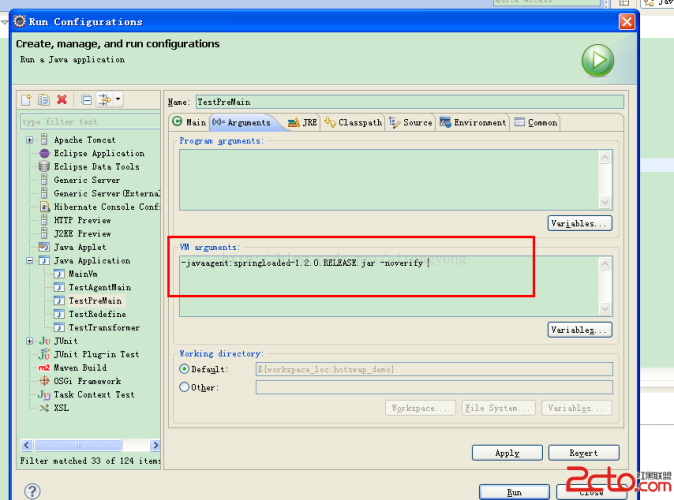Image resolution: width=674 pixels, height=500 pixels.
Task: Click the Collapse All icon in configuration toolbar
Action: pos(87,100)
